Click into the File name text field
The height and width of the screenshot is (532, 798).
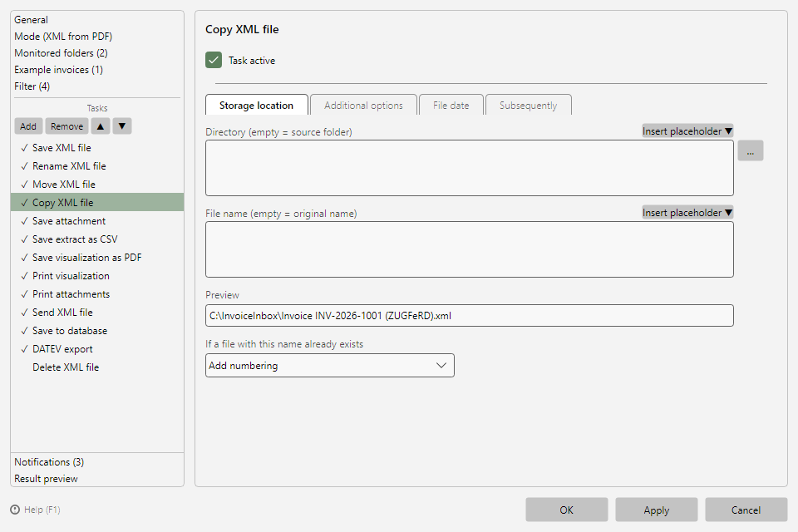[x=469, y=249]
